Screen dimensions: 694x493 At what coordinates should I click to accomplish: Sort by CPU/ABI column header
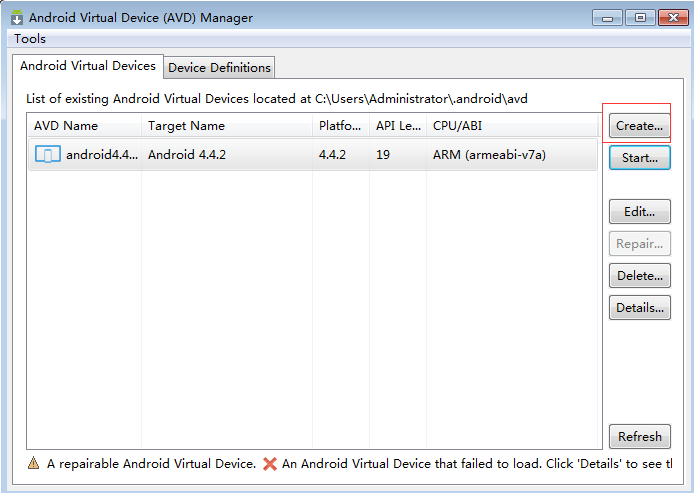(512, 126)
